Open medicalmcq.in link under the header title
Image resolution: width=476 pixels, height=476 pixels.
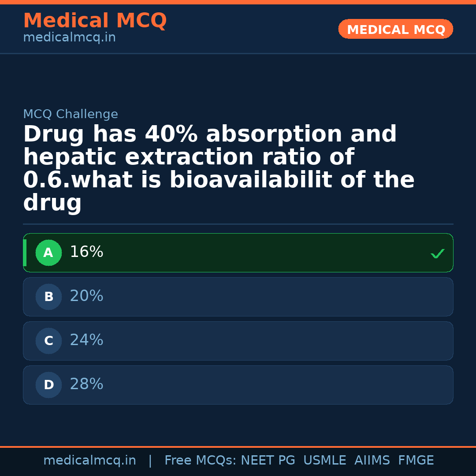pos(69,38)
